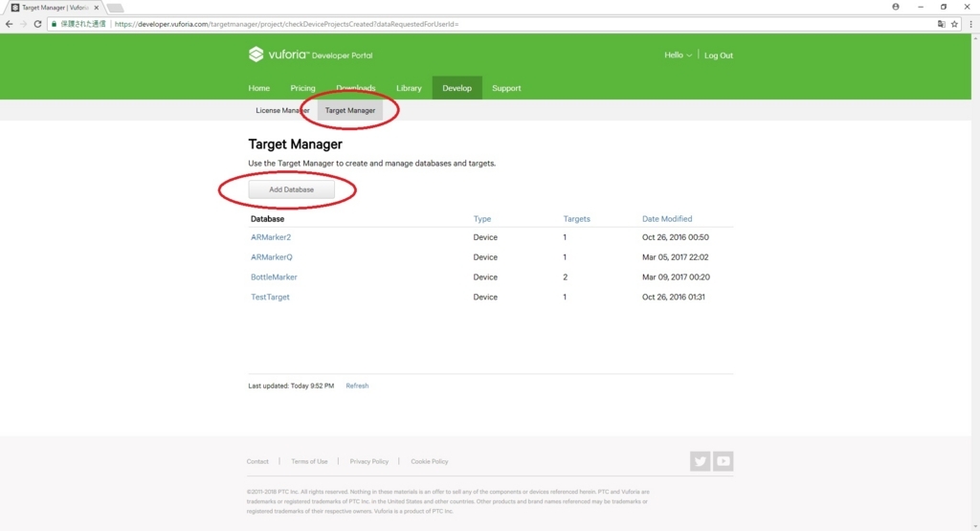Open the BottleMarker database
The width and height of the screenshot is (980, 531).
(274, 277)
